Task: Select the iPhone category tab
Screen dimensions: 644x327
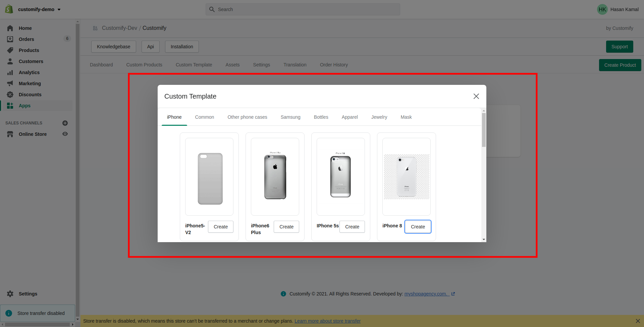Action: click(174, 117)
